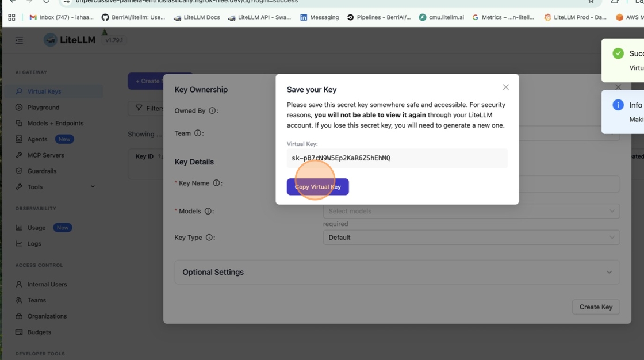Click the Teams icon in sidebar
This screenshot has width=644, height=360.
coord(19,300)
